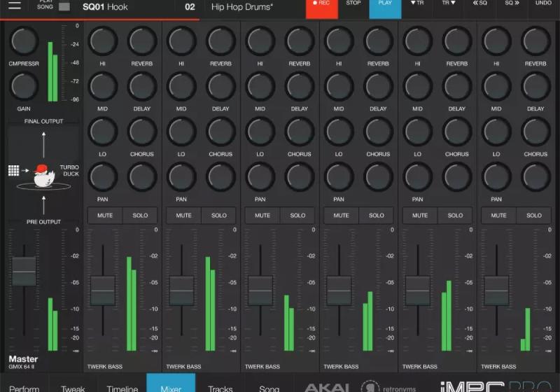Click the DELAY knob on the third channel
This screenshot has width=560, height=392.
click(300, 86)
